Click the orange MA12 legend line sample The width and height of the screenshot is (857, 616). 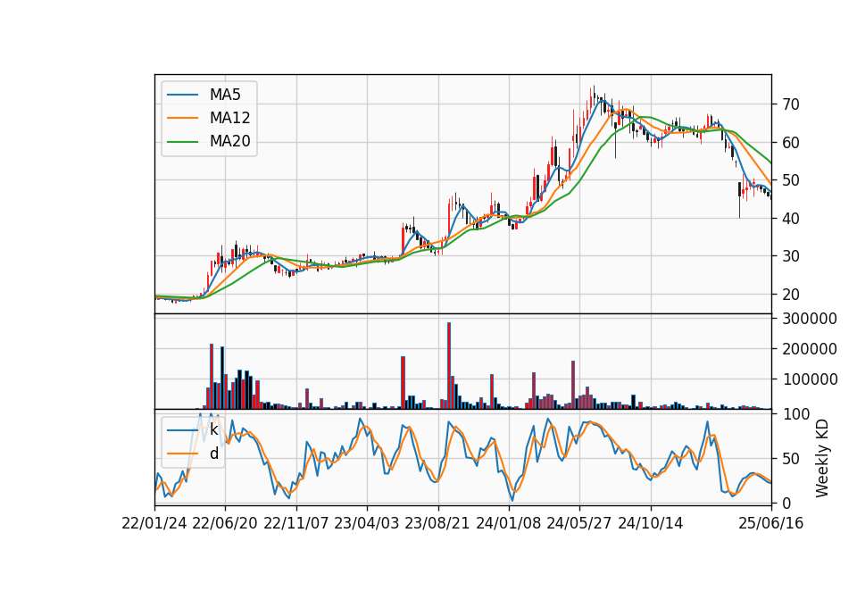pyautogui.click(x=182, y=118)
